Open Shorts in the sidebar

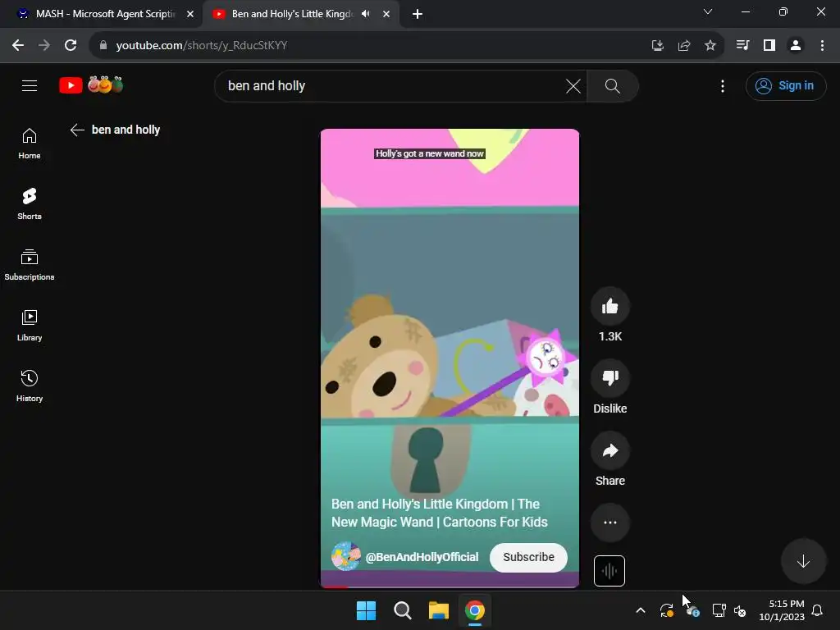tap(30, 204)
